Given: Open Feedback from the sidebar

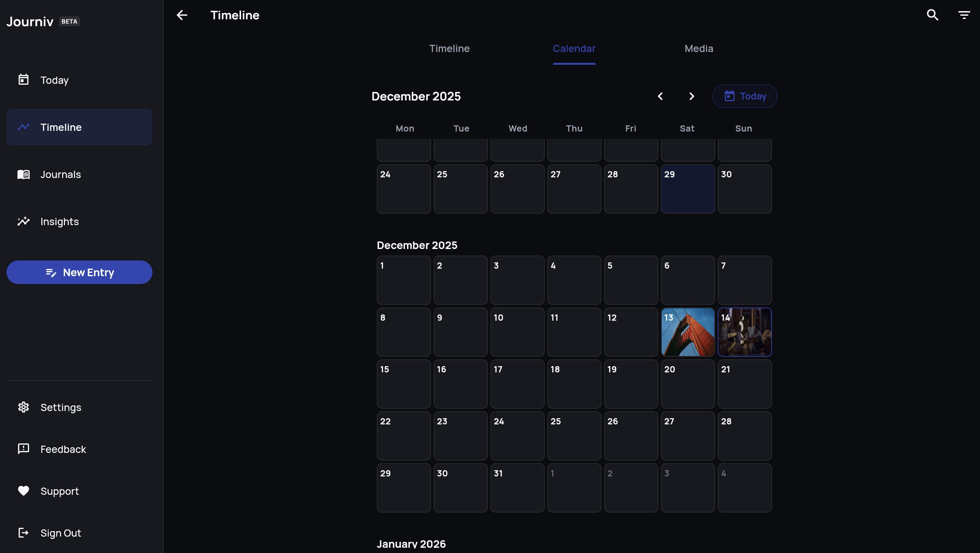Looking at the screenshot, I should [63, 449].
